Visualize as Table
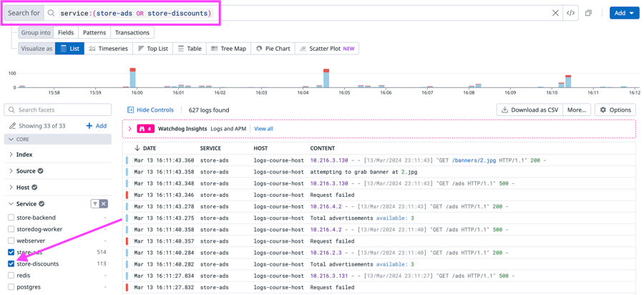 point(190,49)
